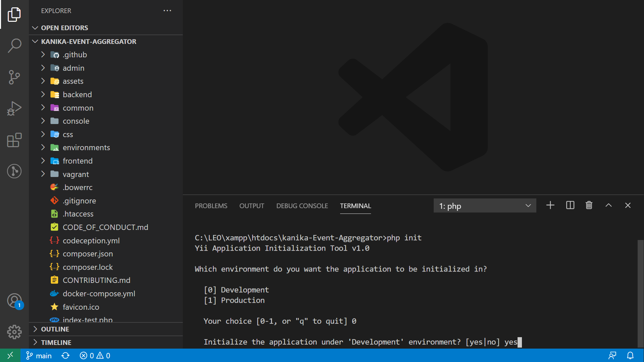Open CODE_OF_CONDUCT.md file
This screenshot has width=644, height=362.
tap(106, 227)
